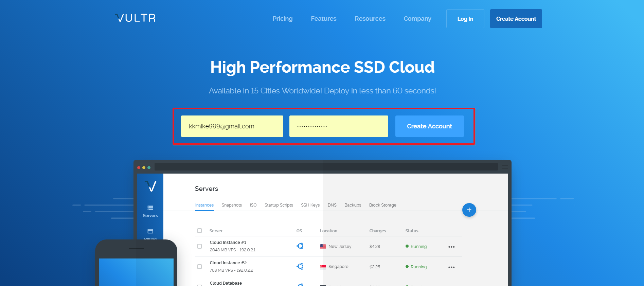Image resolution: width=644 pixels, height=286 pixels.
Task: Click the Running status for Cloud Instance #2
Action: point(418,267)
